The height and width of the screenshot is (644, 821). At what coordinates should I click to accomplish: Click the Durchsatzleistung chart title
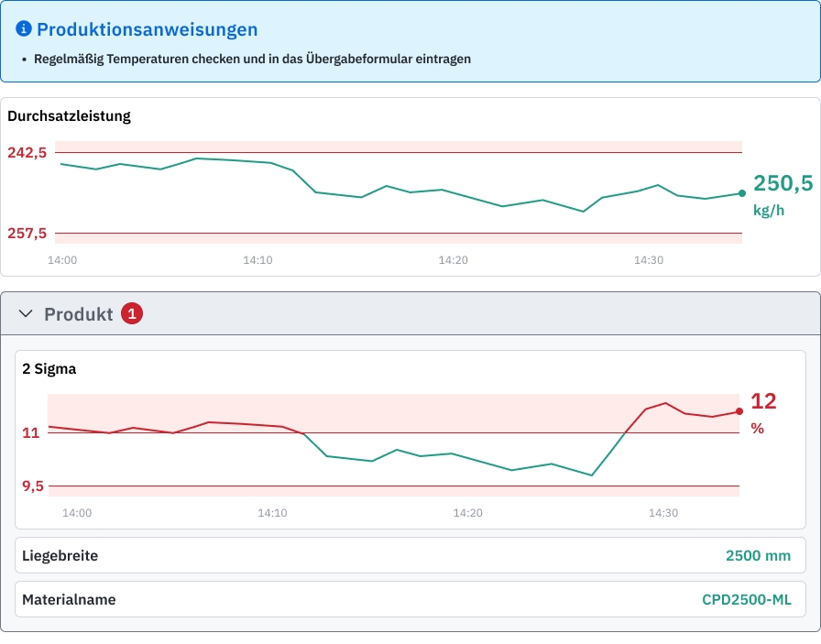click(69, 116)
